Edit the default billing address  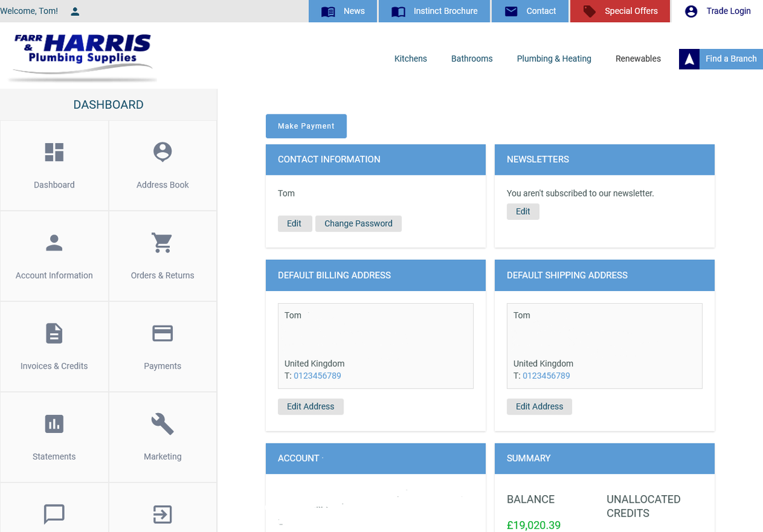310,406
